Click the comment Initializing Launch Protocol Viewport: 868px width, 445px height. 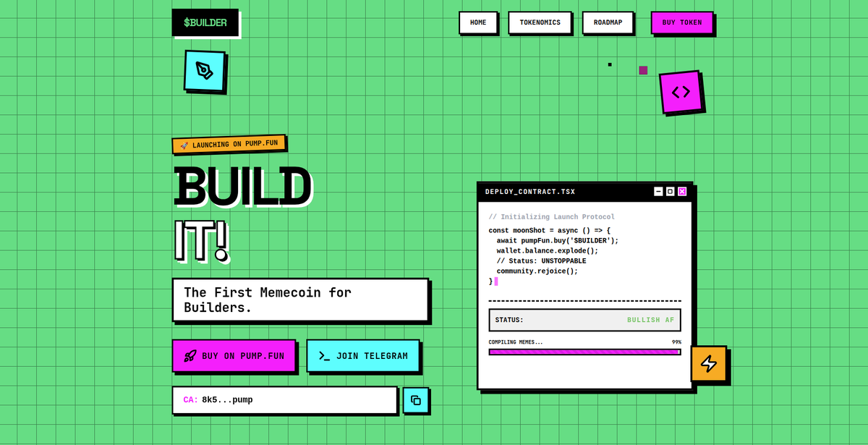point(552,217)
